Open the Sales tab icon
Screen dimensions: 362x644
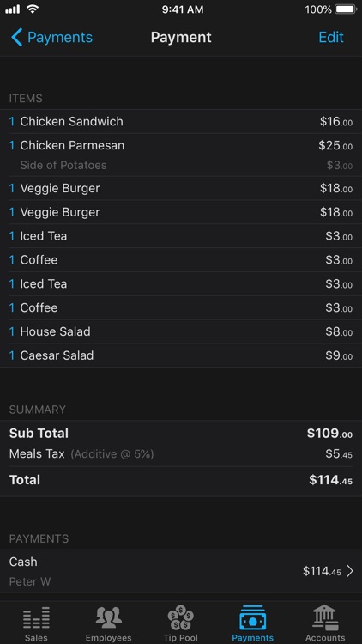coord(36,617)
